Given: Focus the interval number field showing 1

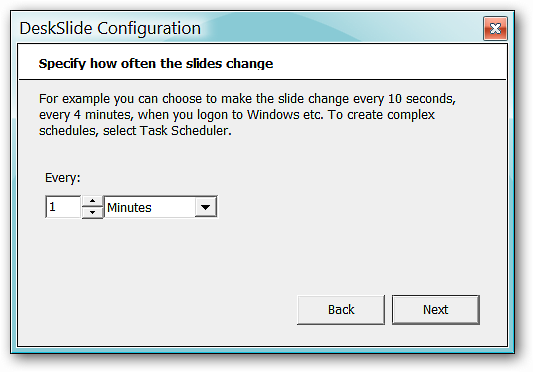Looking at the screenshot, I should click(63, 207).
